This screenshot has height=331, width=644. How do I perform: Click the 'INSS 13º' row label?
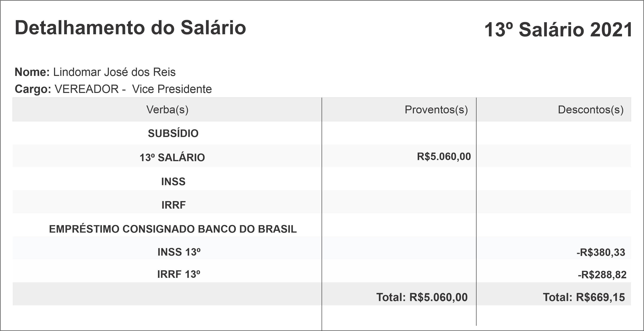coord(179,252)
